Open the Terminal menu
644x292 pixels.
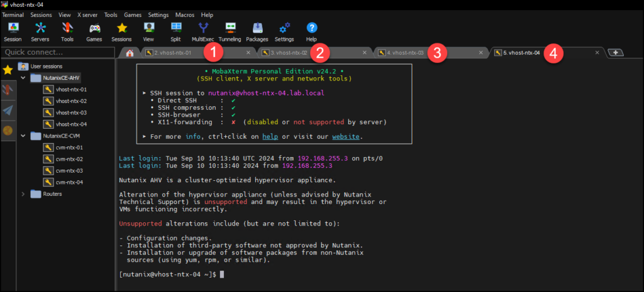[x=13, y=15]
